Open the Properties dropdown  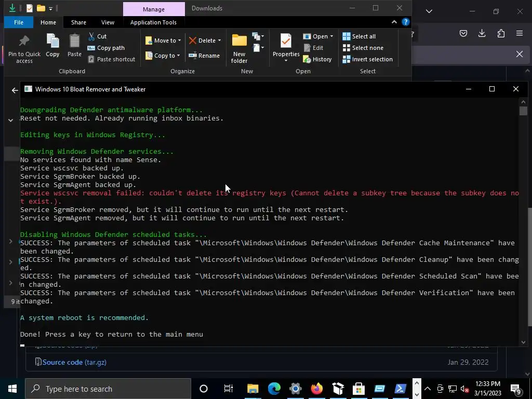click(x=286, y=61)
